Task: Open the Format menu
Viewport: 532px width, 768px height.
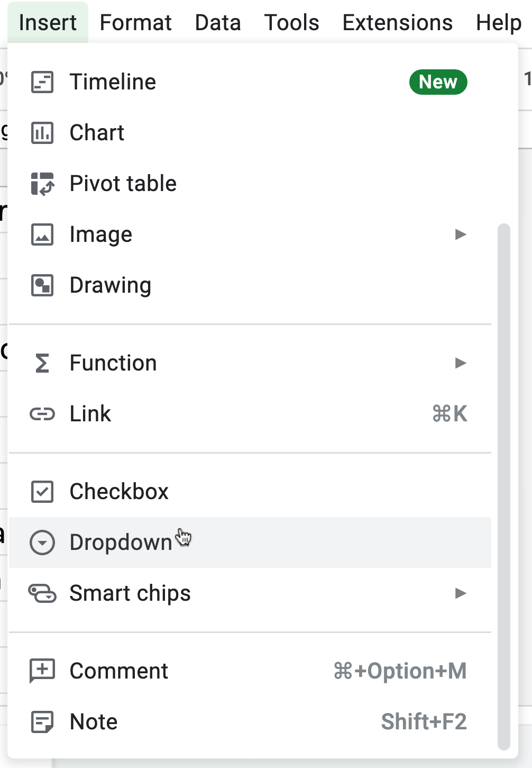Action: [135, 22]
